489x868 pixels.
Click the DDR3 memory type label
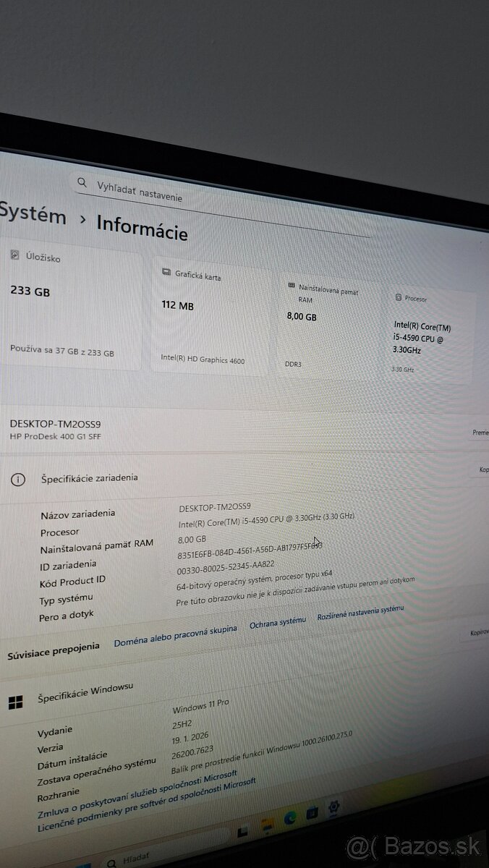(x=293, y=365)
